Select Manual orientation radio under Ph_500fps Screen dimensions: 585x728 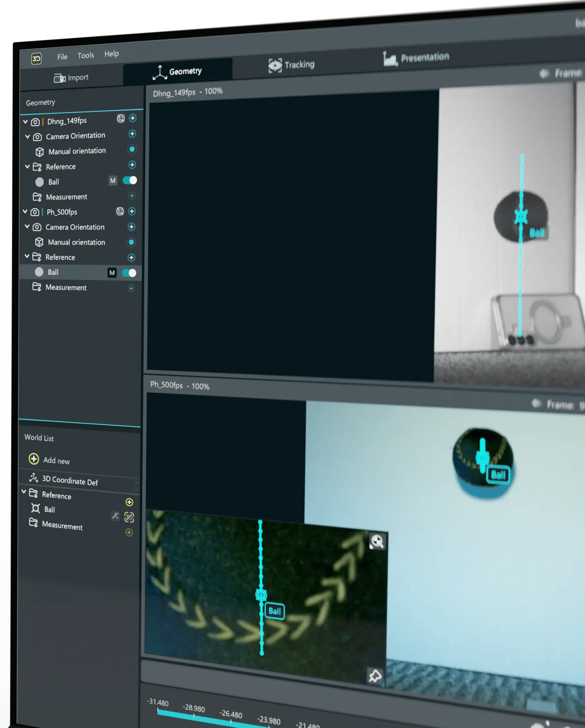tap(131, 242)
